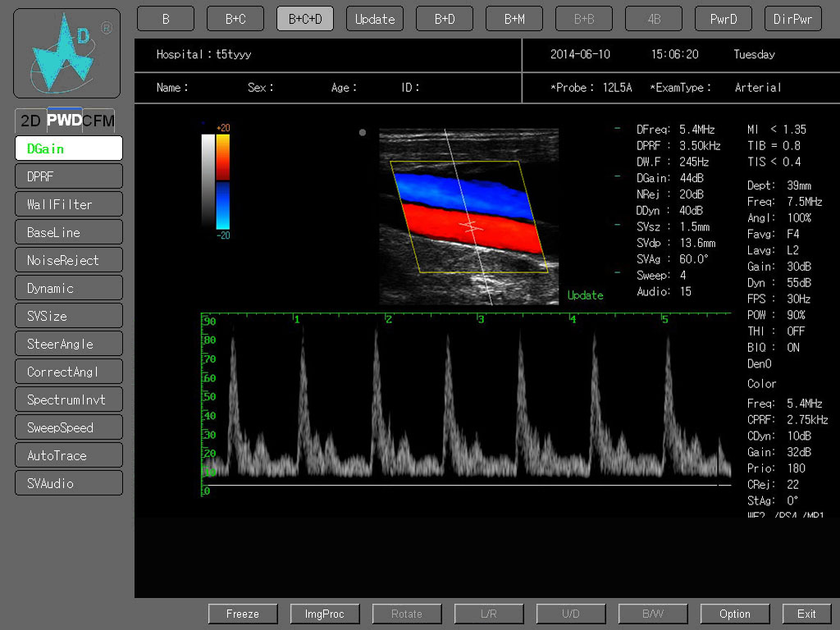Viewport: 840px width, 630px height.
Task: Open the CFM tab
Action: click(98, 121)
